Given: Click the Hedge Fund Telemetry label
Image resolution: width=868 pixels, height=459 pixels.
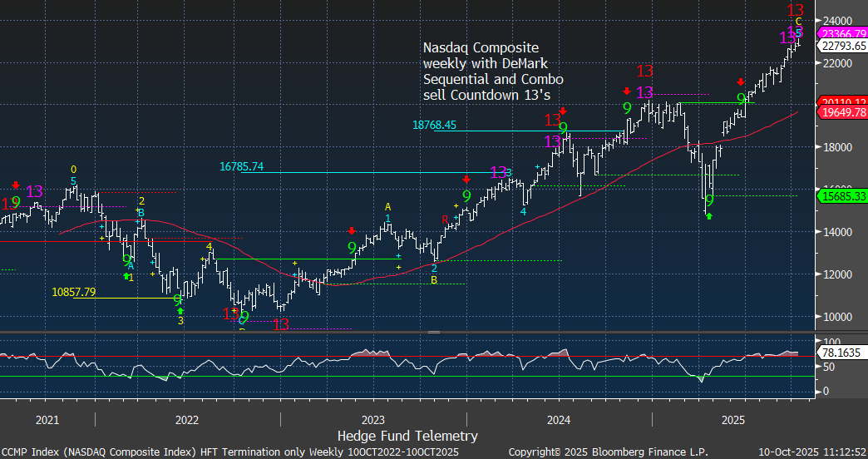Looking at the screenshot, I should tap(407, 436).
